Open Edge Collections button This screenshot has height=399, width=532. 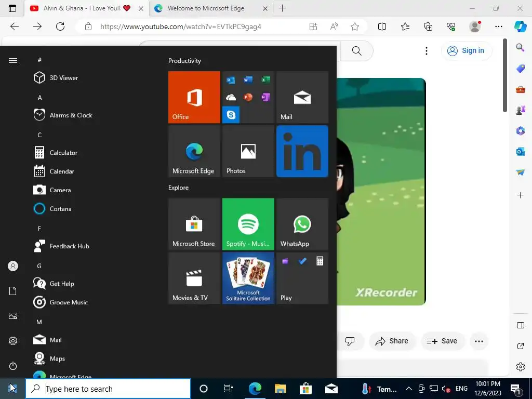tap(428, 26)
